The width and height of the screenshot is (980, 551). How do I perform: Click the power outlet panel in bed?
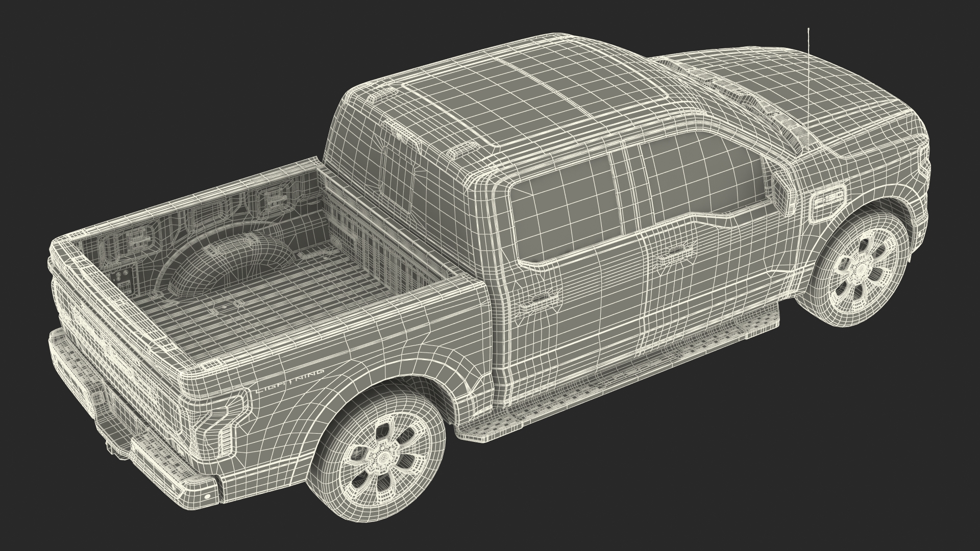coord(122,280)
